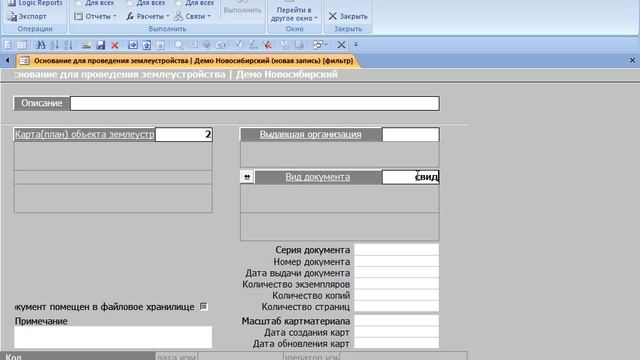Viewport: 640px width, 360px height.
Task: Click the Серия документа field
Action: [396, 250]
